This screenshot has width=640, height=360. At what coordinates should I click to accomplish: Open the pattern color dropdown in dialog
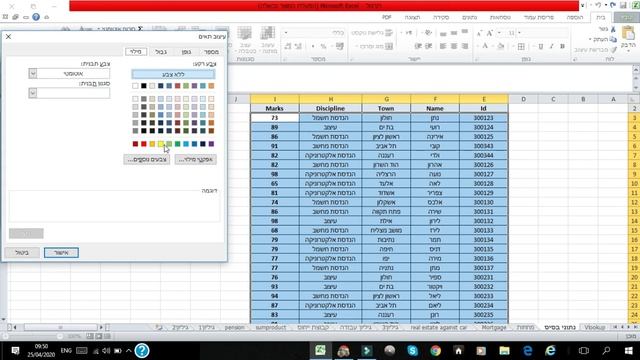pos(33,73)
